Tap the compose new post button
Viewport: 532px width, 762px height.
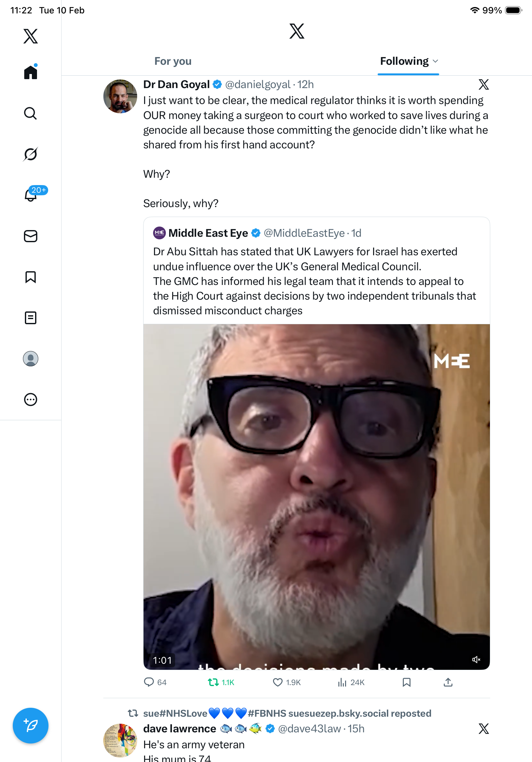[x=31, y=726]
